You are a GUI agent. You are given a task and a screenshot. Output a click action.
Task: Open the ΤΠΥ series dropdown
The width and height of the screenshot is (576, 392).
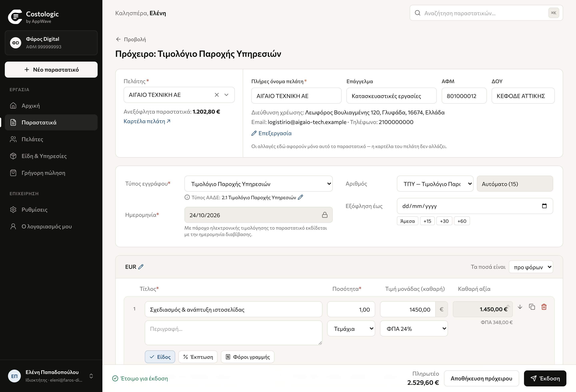435,184
